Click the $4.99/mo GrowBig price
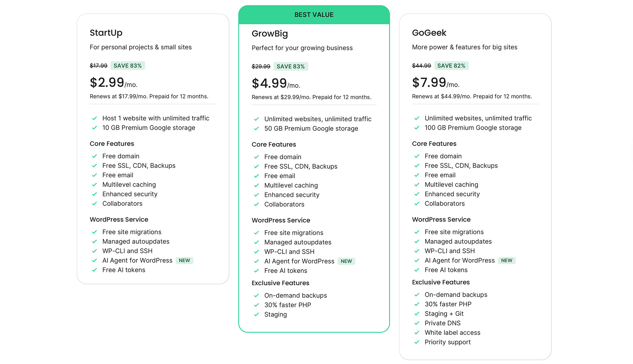The height and width of the screenshot is (364, 633). pos(276,84)
